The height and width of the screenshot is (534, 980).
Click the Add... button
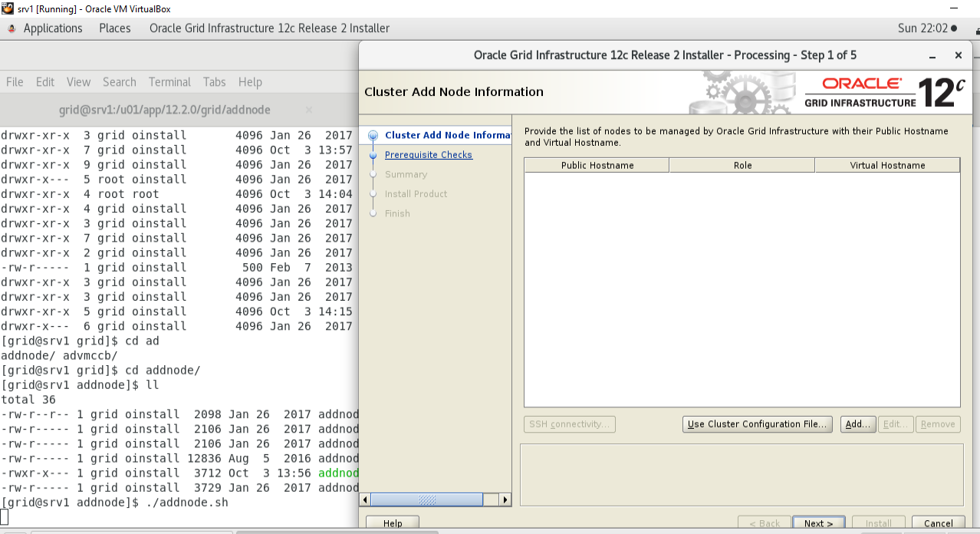pos(857,424)
